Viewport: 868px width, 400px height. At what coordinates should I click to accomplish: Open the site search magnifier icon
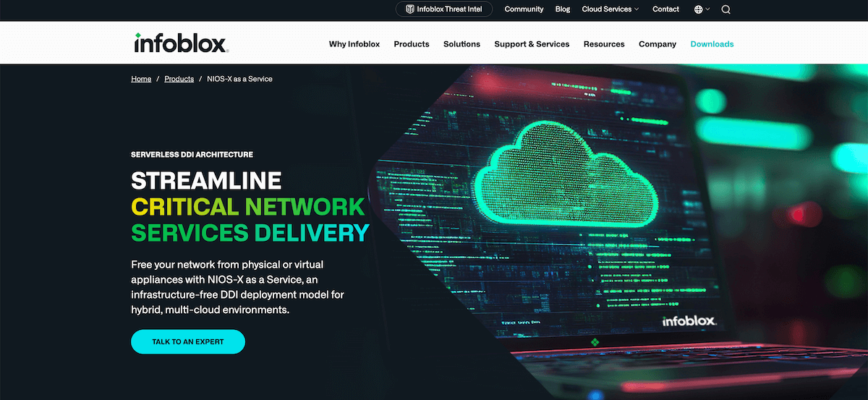(726, 9)
